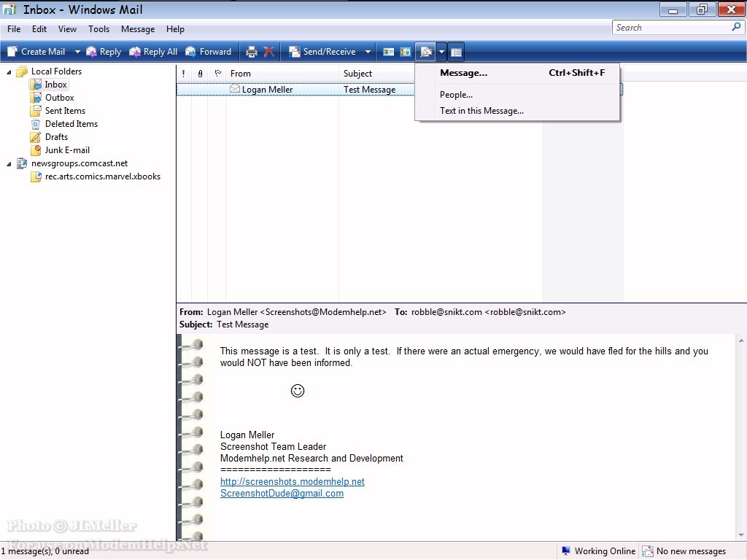Click the Create Mail toolbar button
This screenshot has height=560, width=747.
[36, 52]
